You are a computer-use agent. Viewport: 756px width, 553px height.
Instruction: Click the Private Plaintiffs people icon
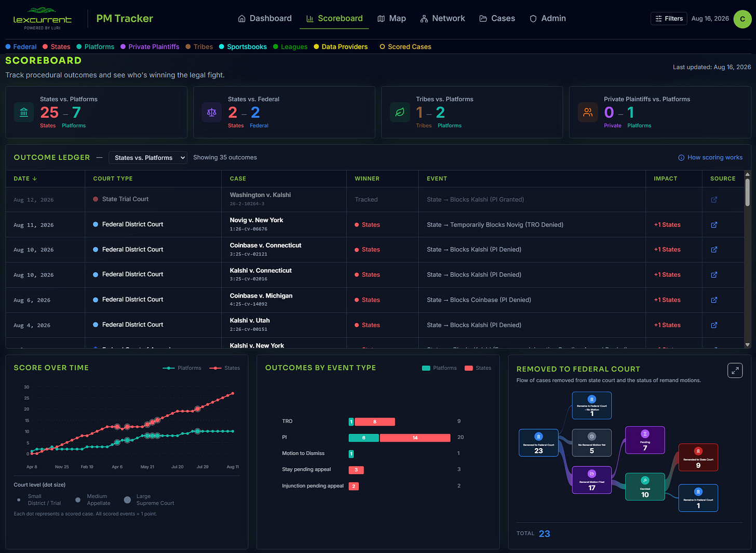point(588,112)
